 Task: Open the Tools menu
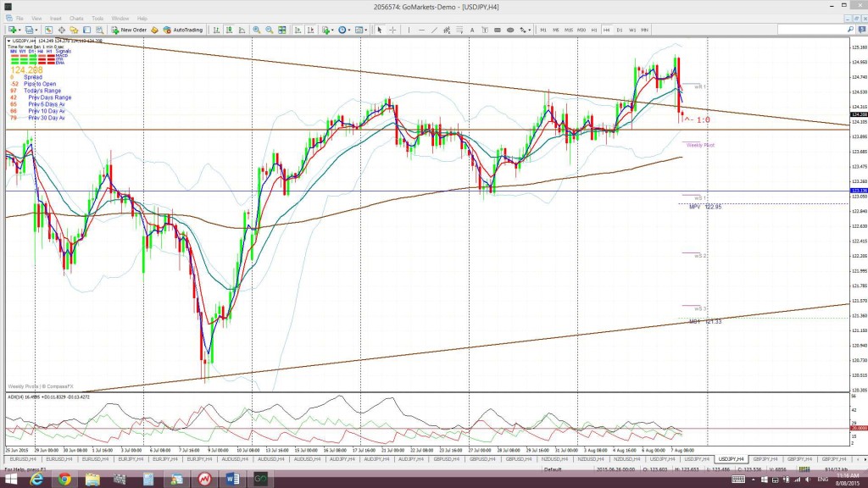tap(97, 19)
